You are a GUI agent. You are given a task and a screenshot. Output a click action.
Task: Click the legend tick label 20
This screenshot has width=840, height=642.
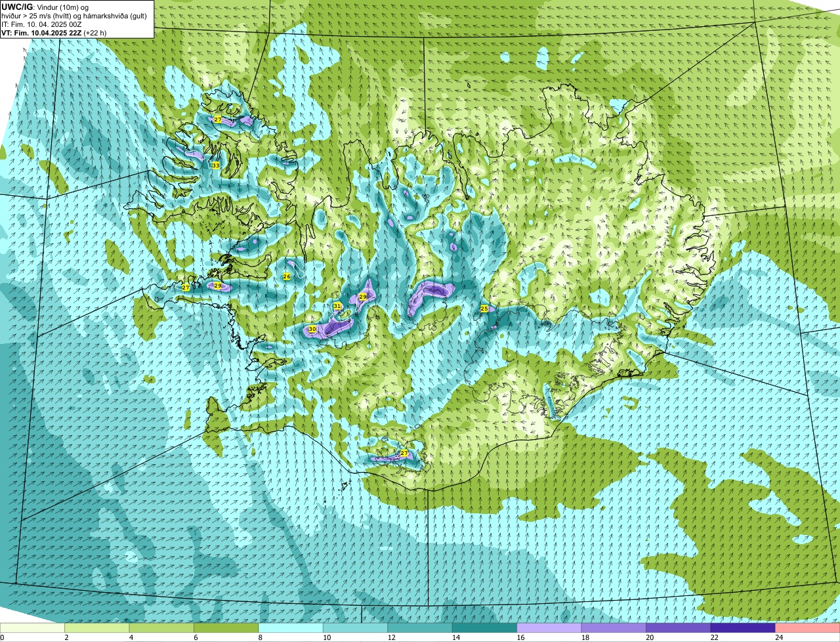(x=650, y=637)
